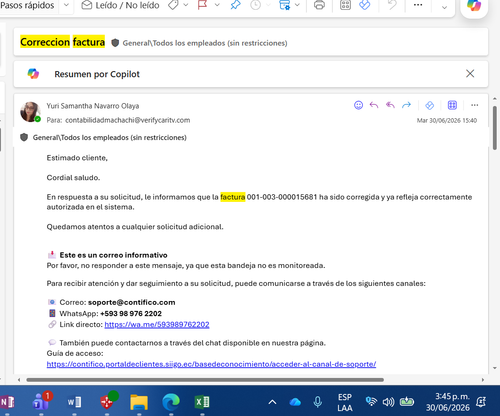Click the Viva icon in message header
Image resolution: width=500 pixels, height=416 pixels.
pyautogui.click(x=430, y=105)
